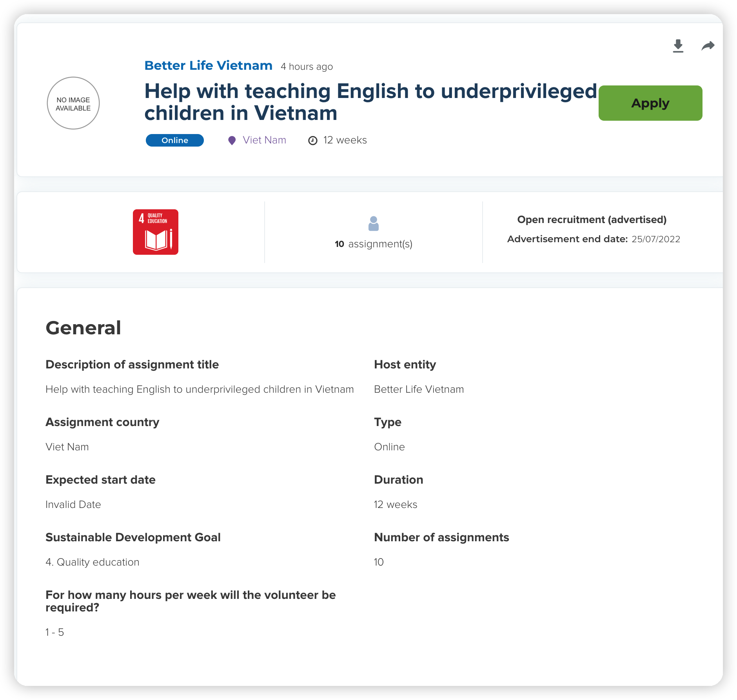Click the description value under assignment title
737x700 pixels.
200,389
